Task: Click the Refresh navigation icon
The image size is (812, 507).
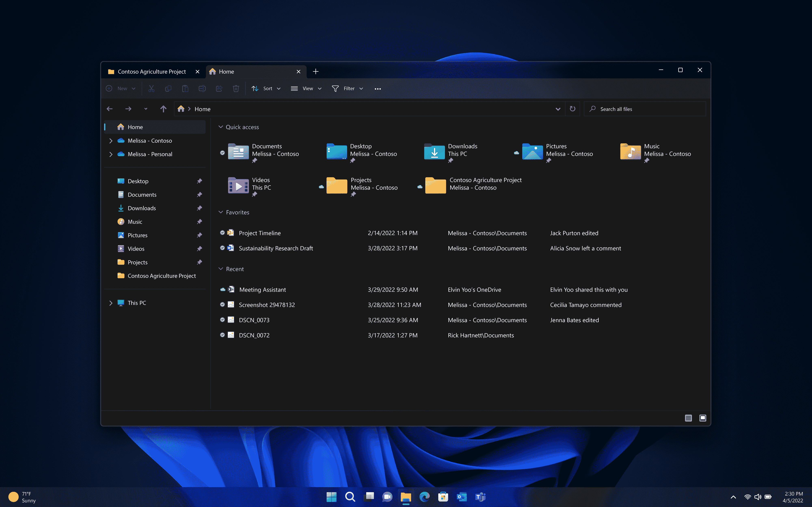Action: coord(572,109)
